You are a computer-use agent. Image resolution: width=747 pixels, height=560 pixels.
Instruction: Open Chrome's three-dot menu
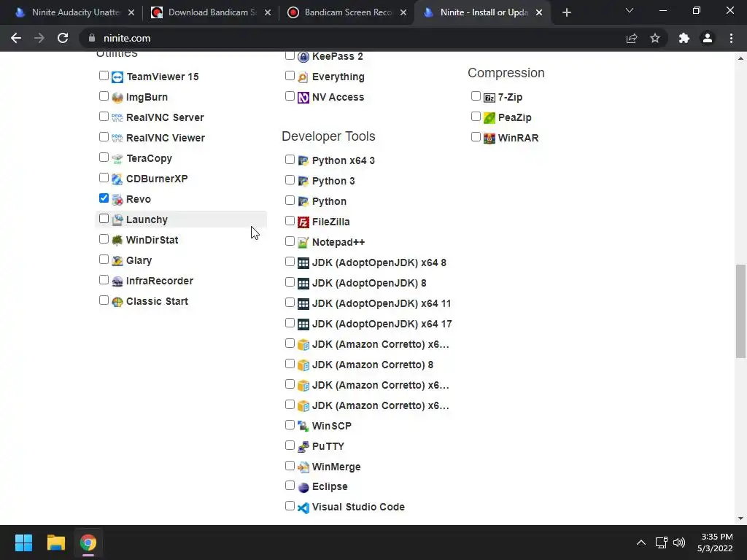[731, 38]
